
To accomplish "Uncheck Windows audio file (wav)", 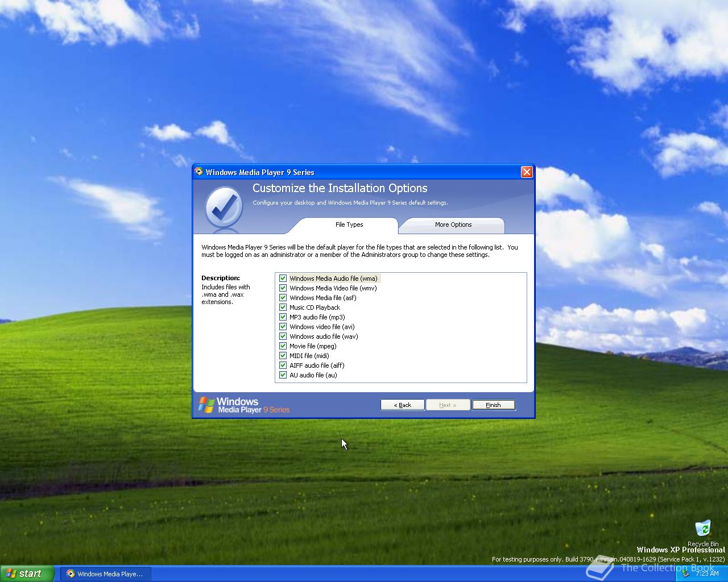I will click(283, 336).
